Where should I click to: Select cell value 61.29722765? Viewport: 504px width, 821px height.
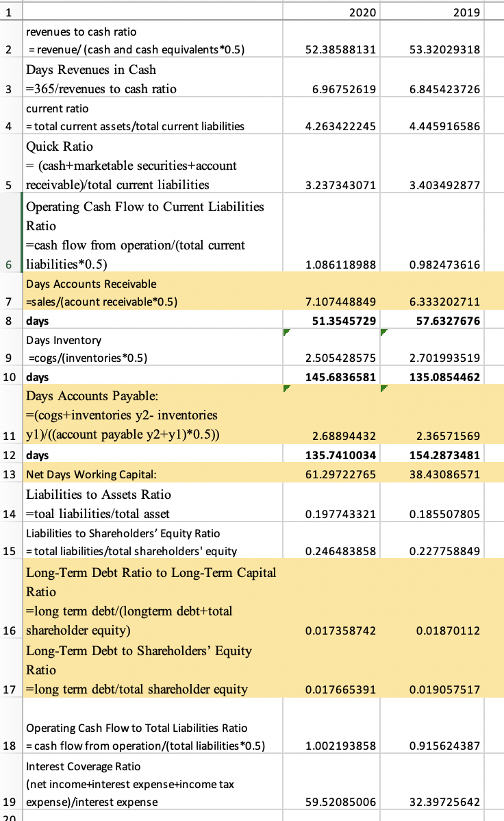tap(331, 473)
